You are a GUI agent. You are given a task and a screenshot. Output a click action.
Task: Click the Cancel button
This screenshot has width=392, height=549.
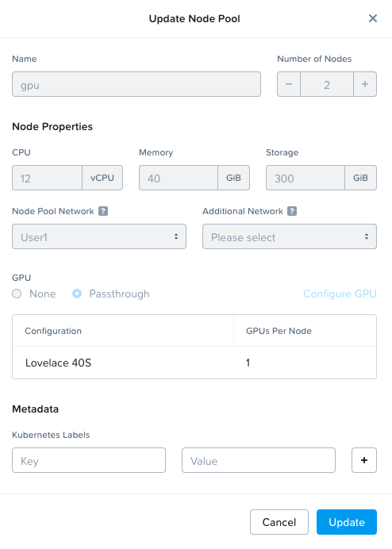click(x=279, y=522)
